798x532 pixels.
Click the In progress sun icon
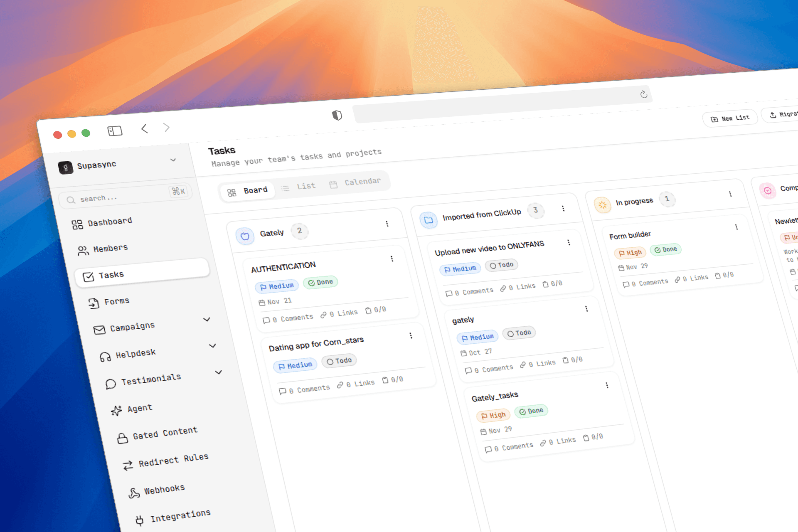click(602, 205)
